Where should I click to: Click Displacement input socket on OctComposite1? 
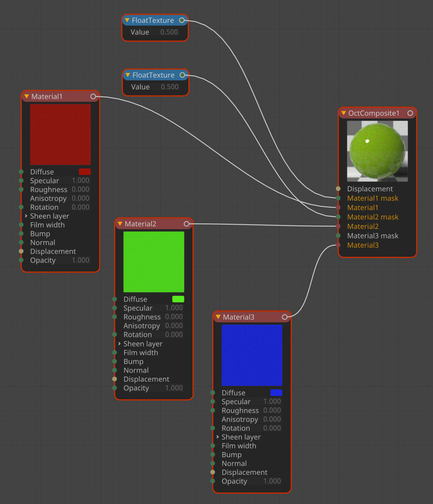coord(338,189)
